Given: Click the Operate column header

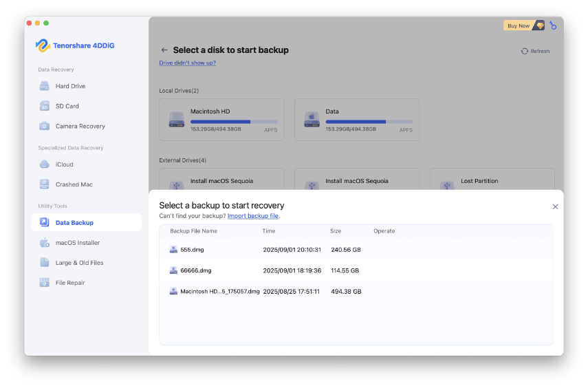Looking at the screenshot, I should 384,230.
